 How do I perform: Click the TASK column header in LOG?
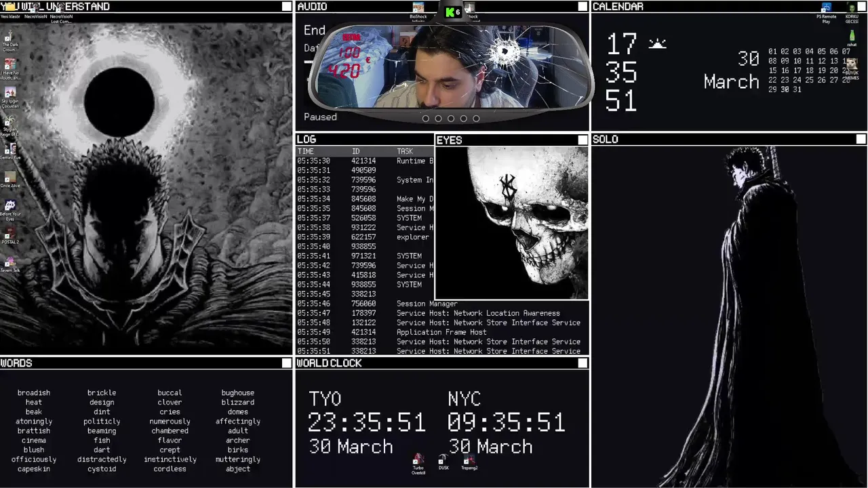pos(405,151)
